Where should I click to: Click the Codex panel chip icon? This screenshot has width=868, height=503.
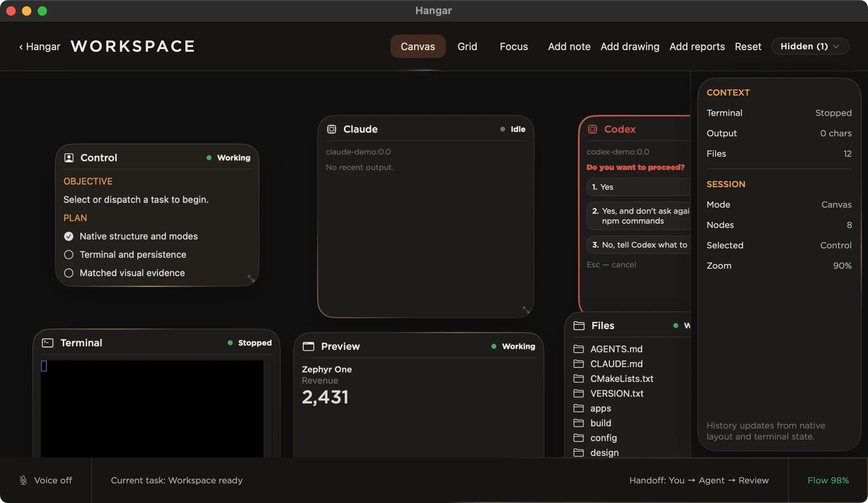(592, 129)
